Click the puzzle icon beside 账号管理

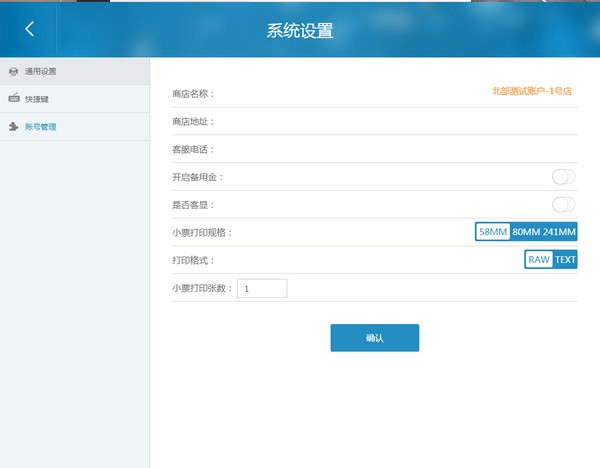[13, 127]
